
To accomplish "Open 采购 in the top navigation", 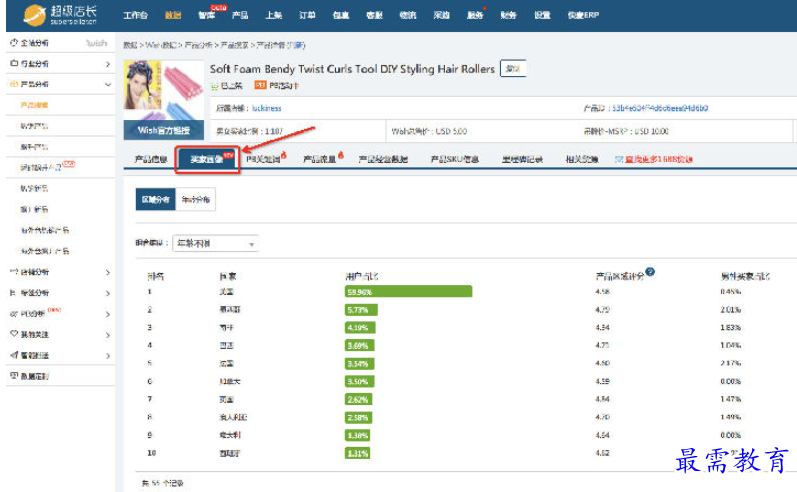I will click(x=441, y=15).
